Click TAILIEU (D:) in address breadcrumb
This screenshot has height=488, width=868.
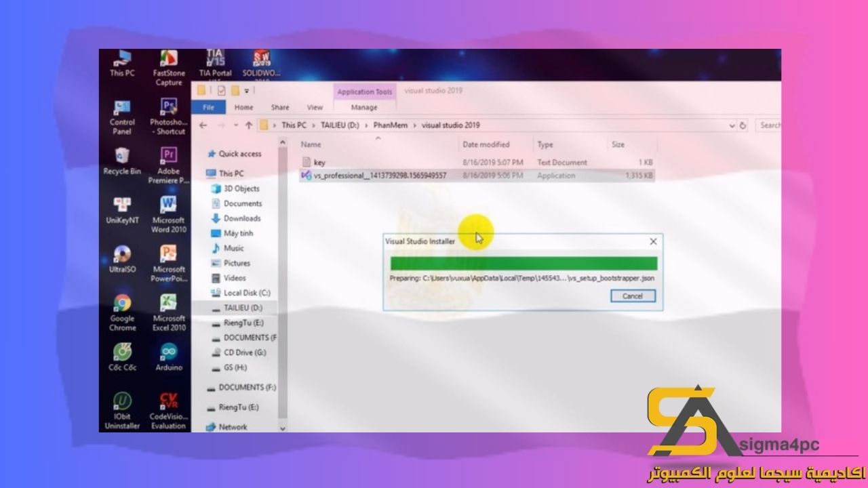(338, 125)
